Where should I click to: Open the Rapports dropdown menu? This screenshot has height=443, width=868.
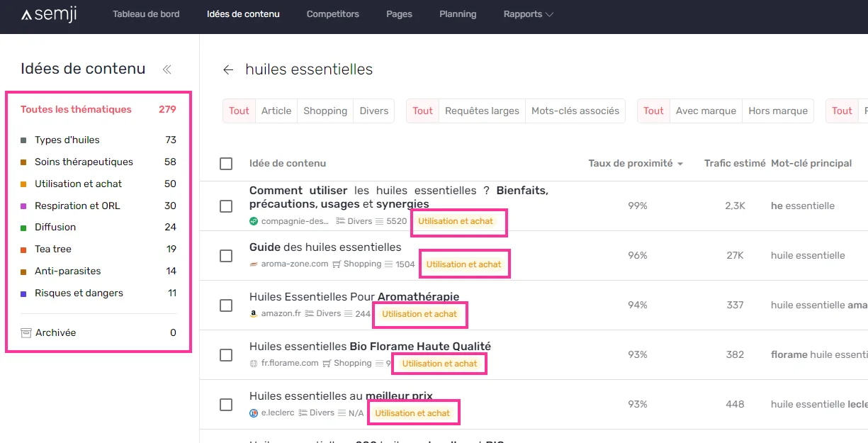pos(529,14)
